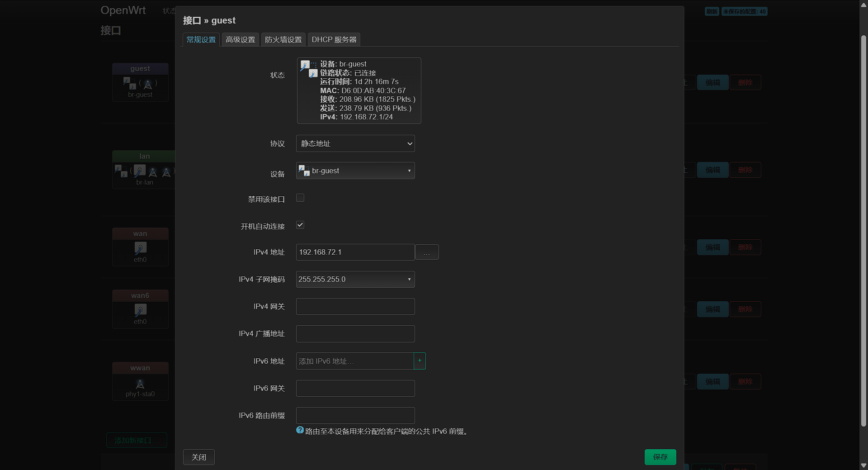Open the 协议 protocol dropdown

tap(355, 144)
